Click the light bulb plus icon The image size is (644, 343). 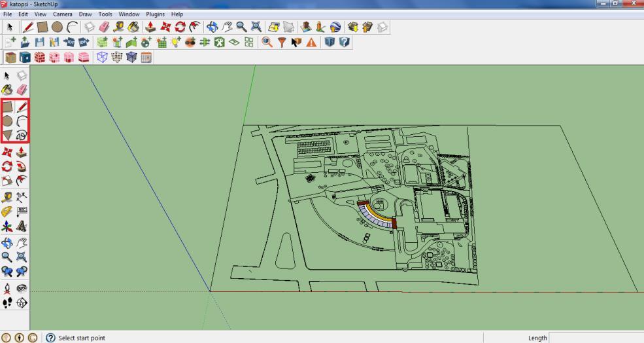[x=176, y=42]
